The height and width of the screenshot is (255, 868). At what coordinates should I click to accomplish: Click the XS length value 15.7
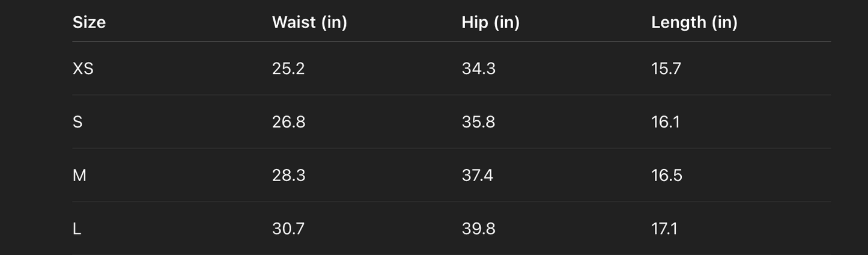point(666,69)
